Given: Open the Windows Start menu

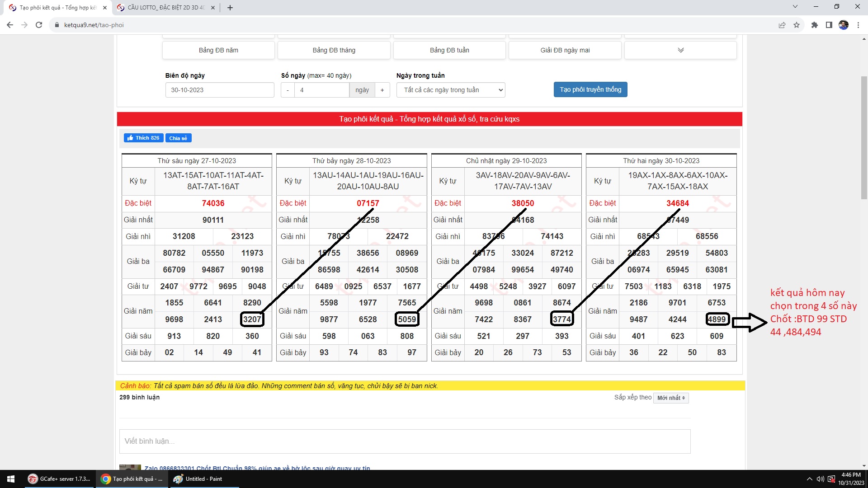Looking at the screenshot, I should [11, 479].
